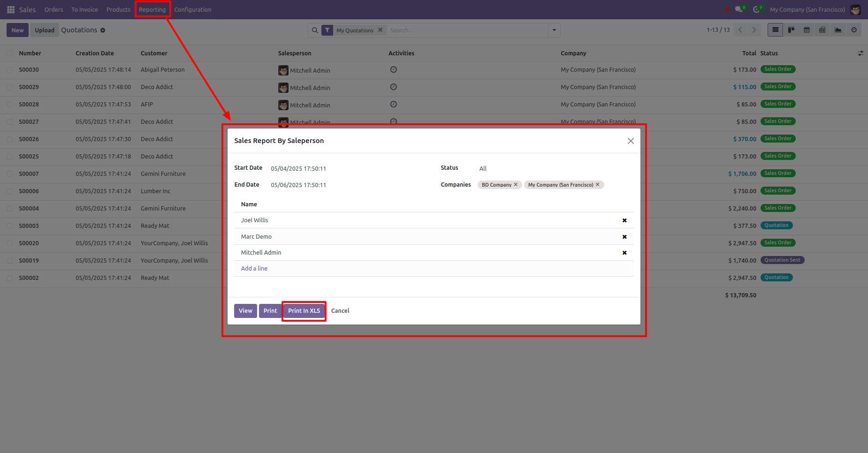Click activity clock for S00029
The height and width of the screenshot is (453, 868).
[x=394, y=87]
